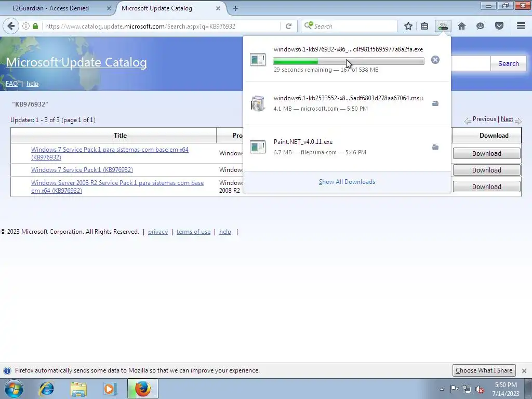Launch Internet Explorer from the taskbar

(46, 389)
